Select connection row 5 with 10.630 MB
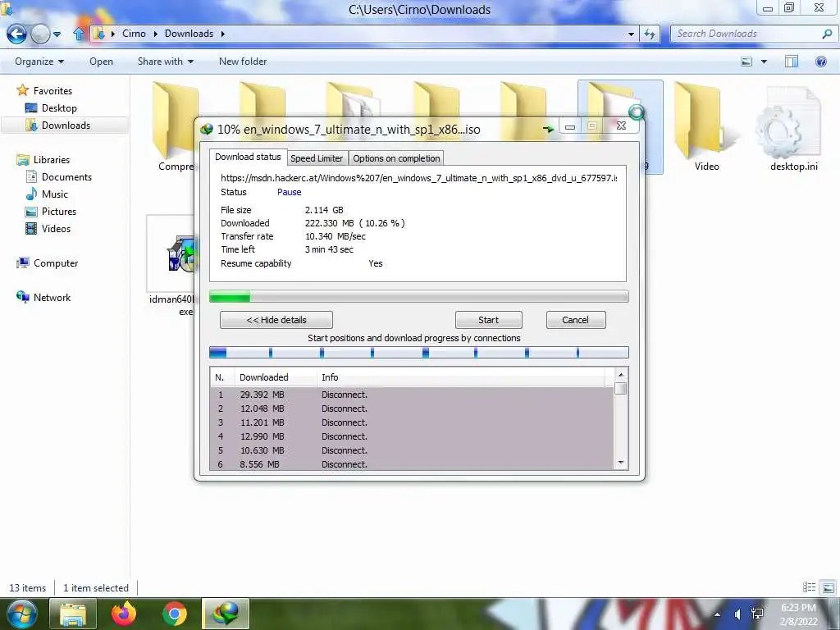The image size is (840, 630). pos(412,450)
